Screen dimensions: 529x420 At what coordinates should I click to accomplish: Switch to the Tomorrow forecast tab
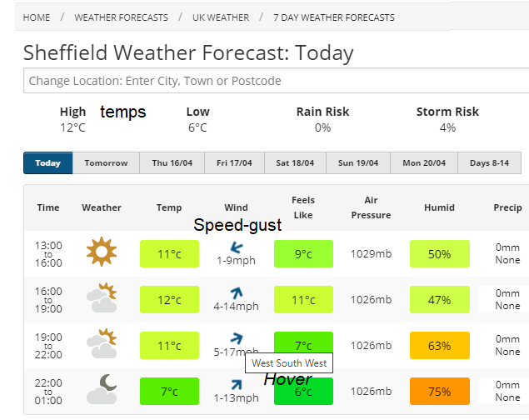pos(106,162)
